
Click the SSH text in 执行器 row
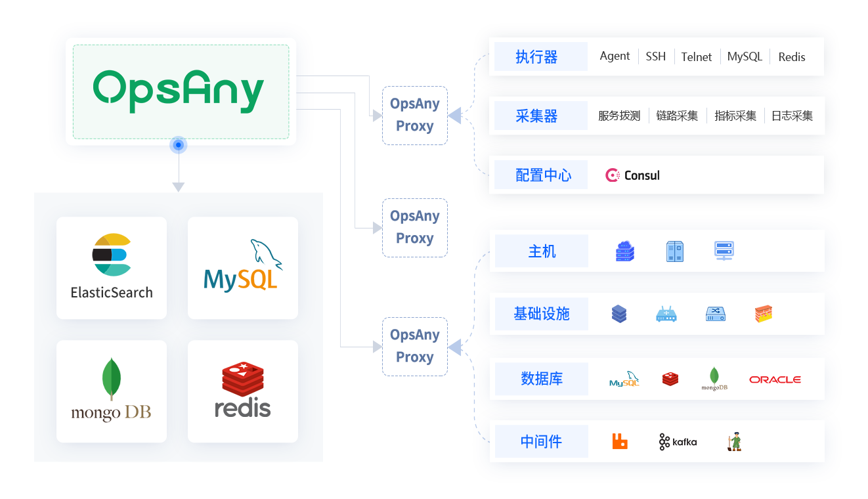656,56
